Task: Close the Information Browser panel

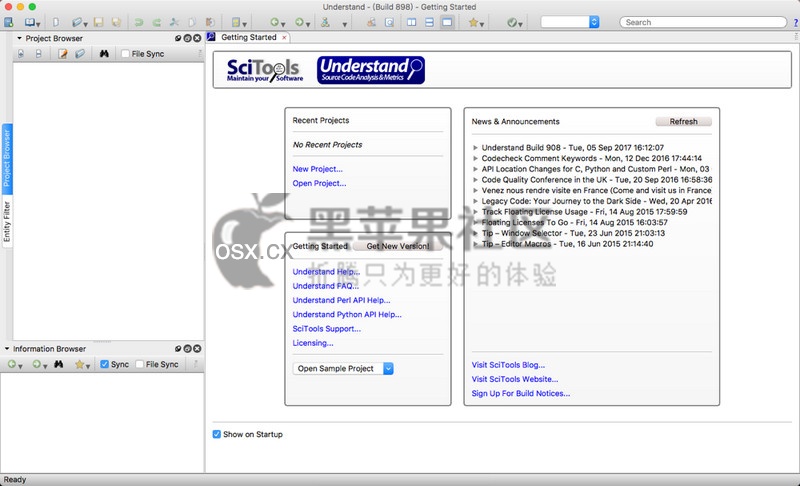Action: (197, 349)
